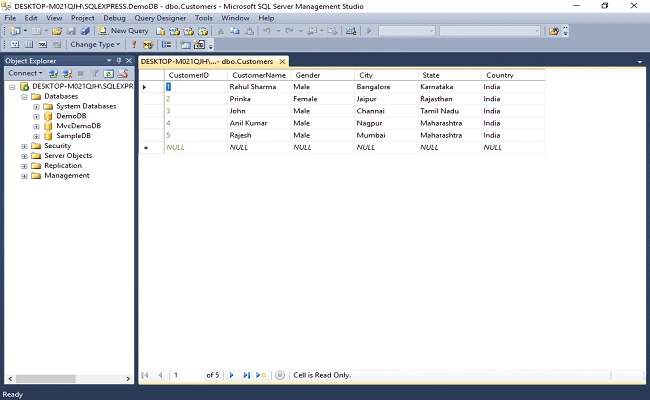This screenshot has height=400, width=650.
Task: Click the Analysis Services XMLA Query icon
Action: click(203, 31)
